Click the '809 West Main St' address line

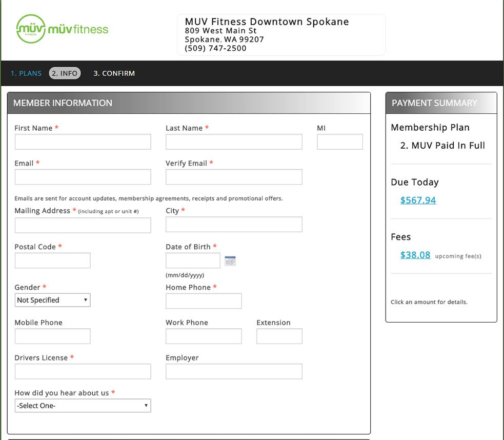[220, 31]
